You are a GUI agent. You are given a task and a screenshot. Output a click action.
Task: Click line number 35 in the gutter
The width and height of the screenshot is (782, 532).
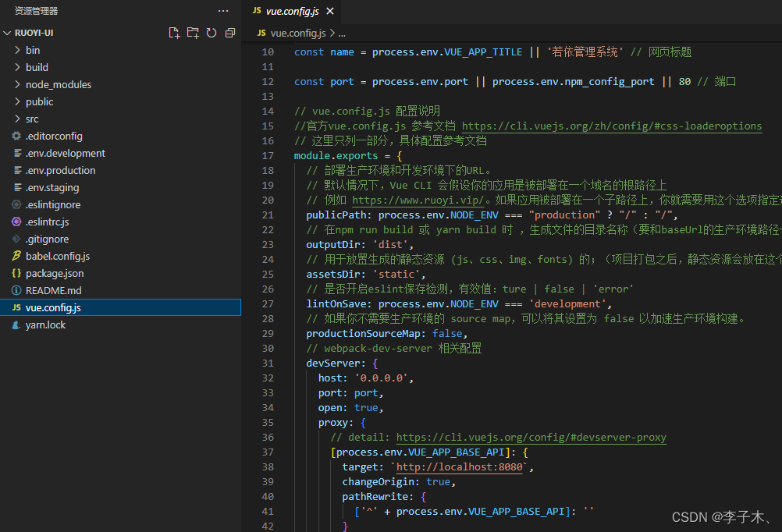point(268,422)
